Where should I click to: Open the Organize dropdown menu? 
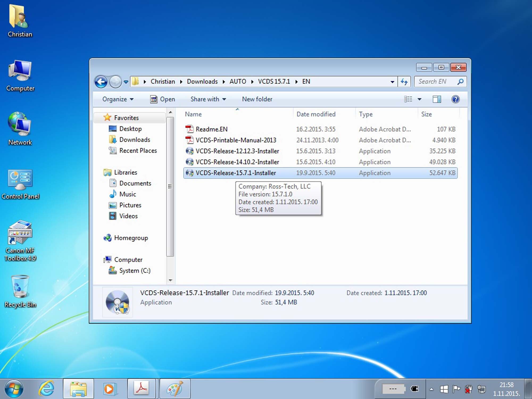tap(118, 99)
